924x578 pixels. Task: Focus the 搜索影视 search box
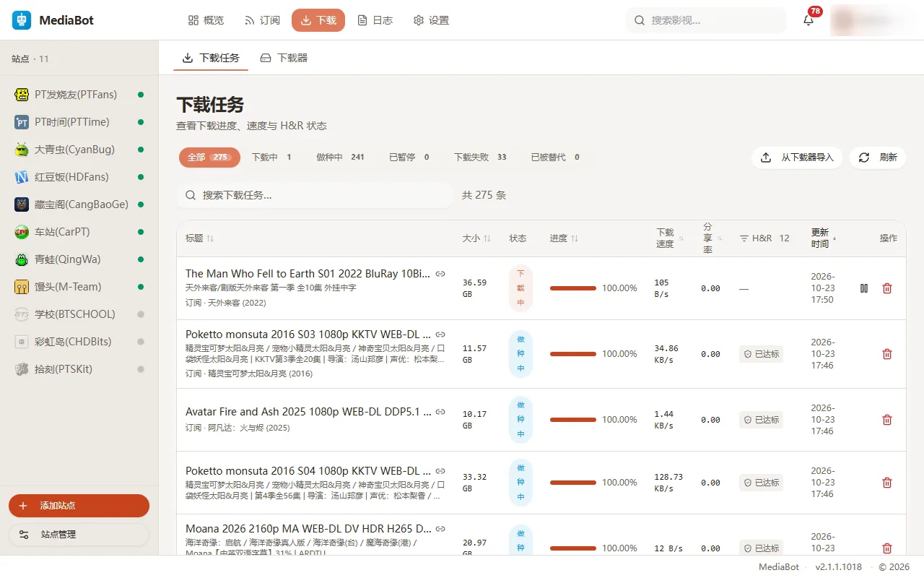coord(706,20)
